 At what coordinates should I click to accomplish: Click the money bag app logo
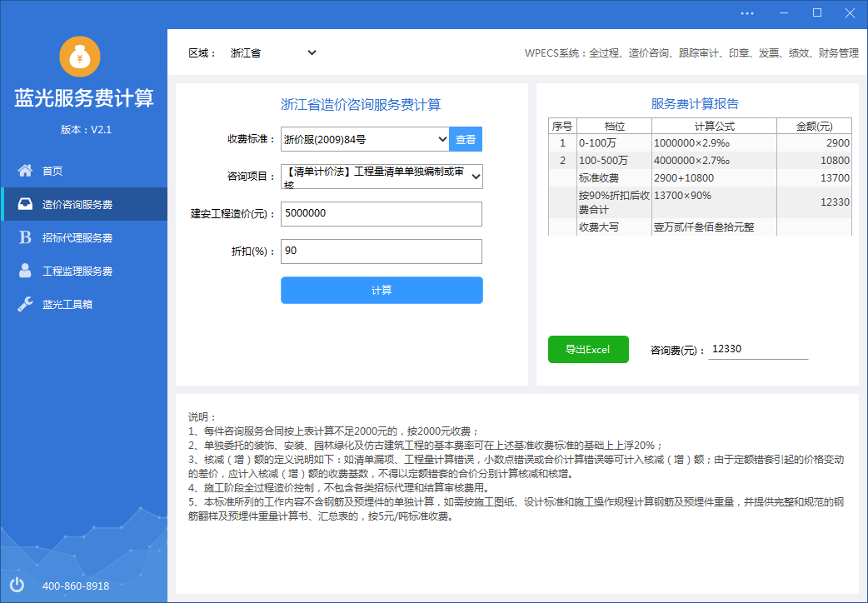click(x=80, y=57)
